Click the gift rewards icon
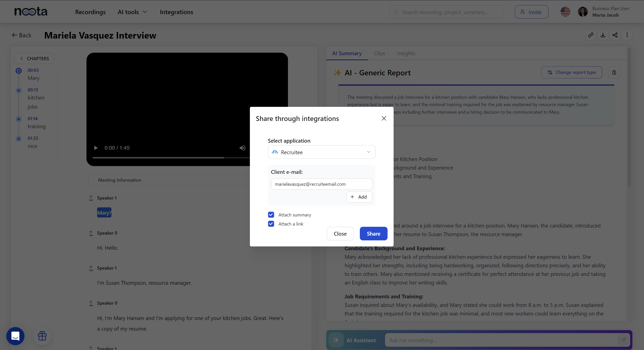Viewport: 644px width, 350px height. (x=42, y=336)
